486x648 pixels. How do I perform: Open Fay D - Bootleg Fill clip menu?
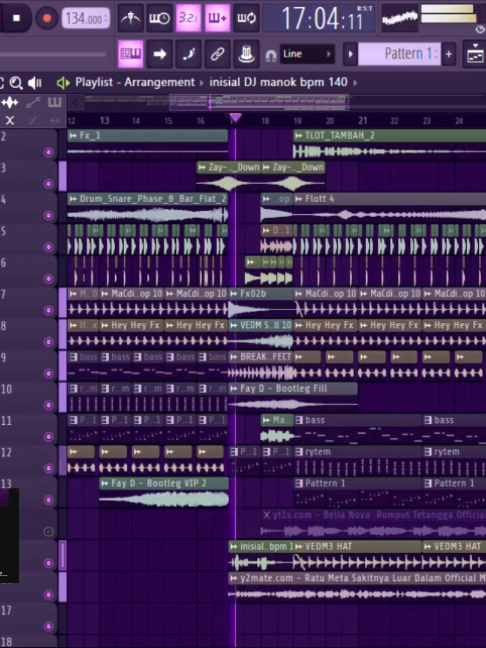[x=233, y=388]
